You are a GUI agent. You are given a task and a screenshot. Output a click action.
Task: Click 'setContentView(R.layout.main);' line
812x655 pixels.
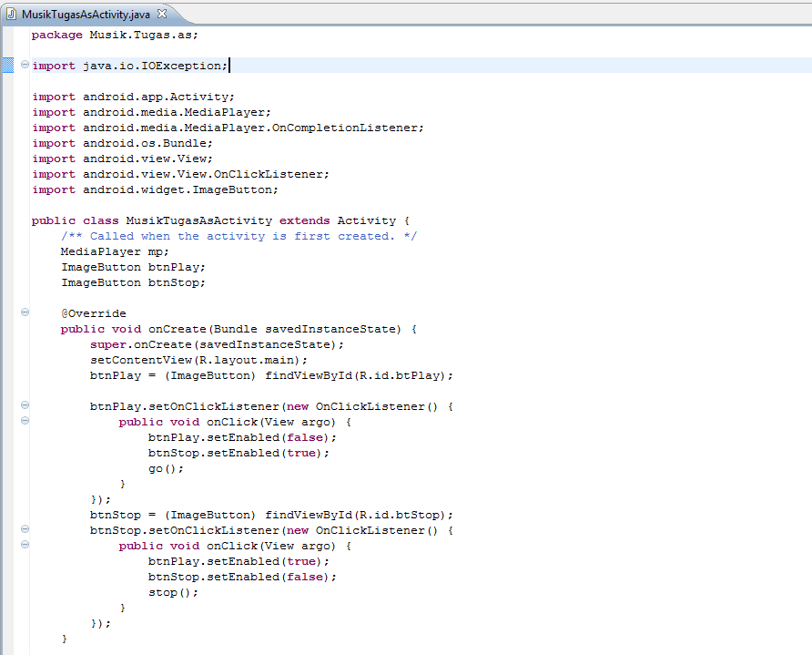pos(198,360)
